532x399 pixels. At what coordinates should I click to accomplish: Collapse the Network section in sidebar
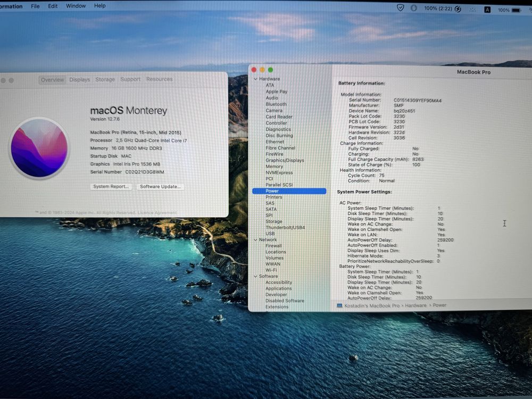point(255,240)
